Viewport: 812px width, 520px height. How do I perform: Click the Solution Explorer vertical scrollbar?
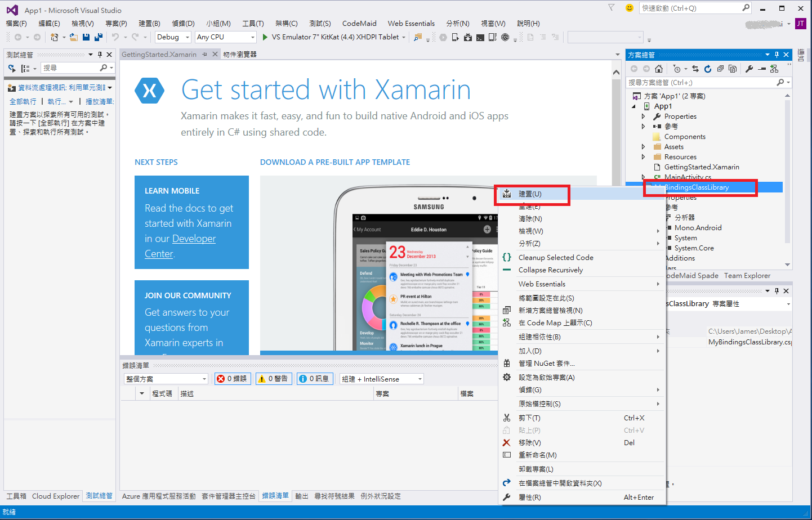787,180
